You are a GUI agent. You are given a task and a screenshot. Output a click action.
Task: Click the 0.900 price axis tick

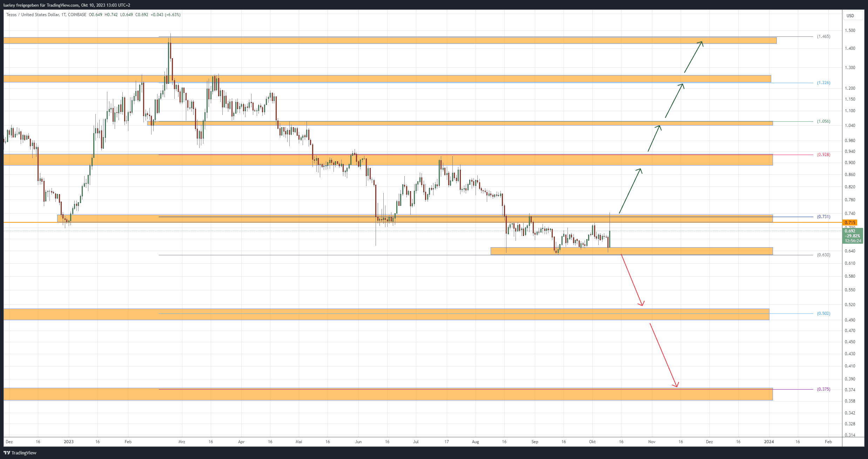pos(850,163)
